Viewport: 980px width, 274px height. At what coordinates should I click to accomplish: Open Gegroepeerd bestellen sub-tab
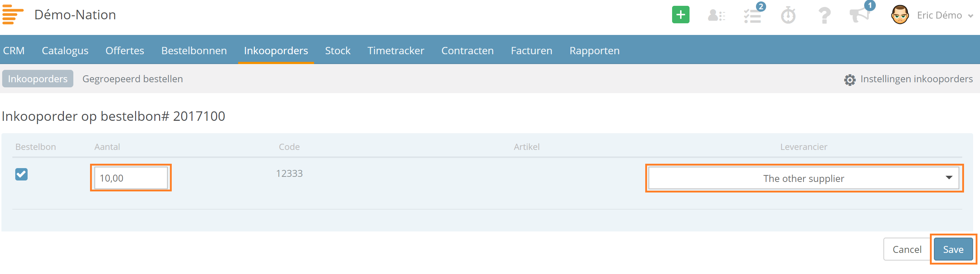(133, 79)
